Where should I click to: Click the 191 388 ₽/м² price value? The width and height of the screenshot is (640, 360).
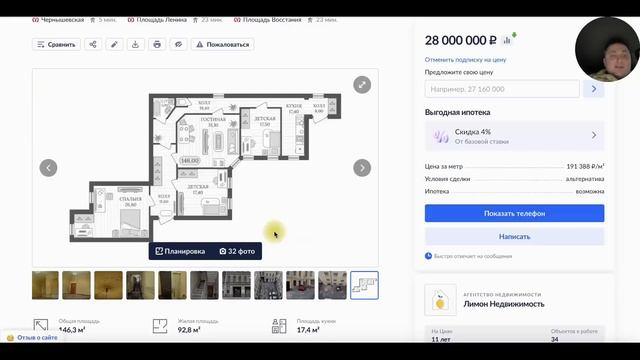point(585,167)
